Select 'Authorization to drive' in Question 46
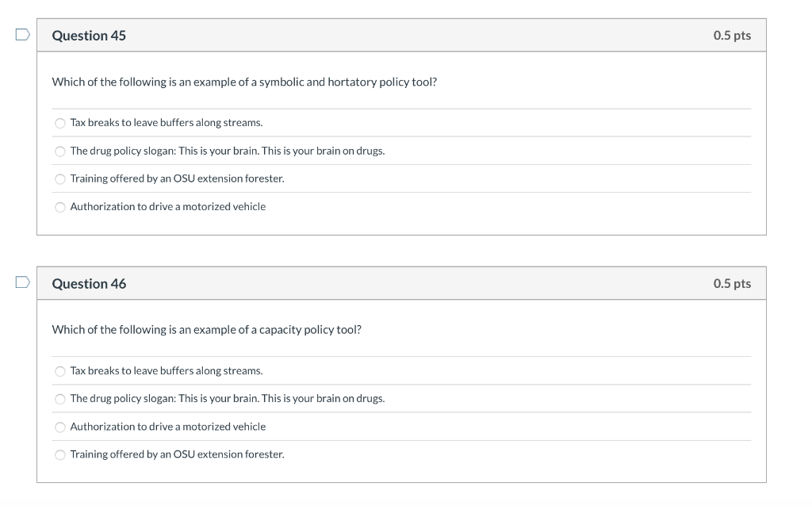 pyautogui.click(x=60, y=427)
